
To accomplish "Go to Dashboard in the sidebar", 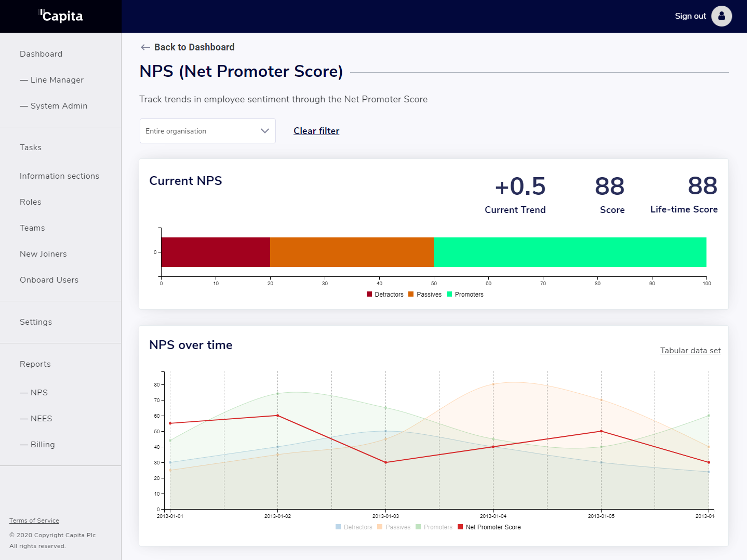I will 41,54.
